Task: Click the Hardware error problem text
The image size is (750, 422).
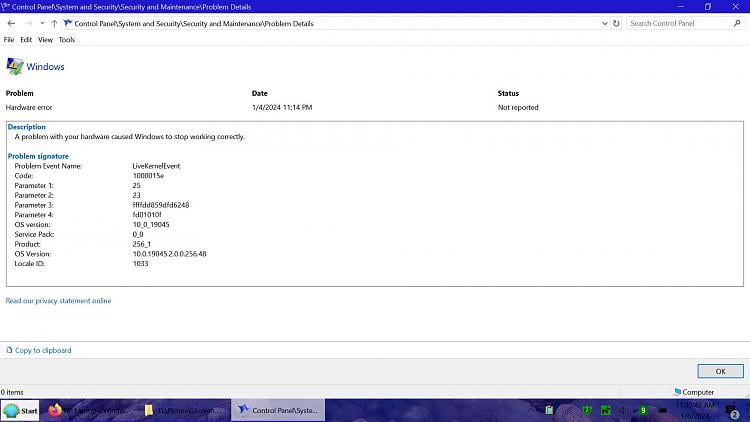Action: (29, 107)
